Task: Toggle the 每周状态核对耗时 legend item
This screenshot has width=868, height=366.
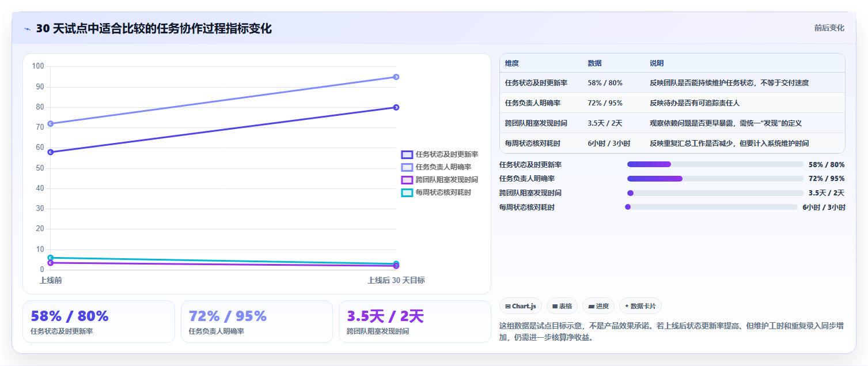Action: tap(436, 193)
